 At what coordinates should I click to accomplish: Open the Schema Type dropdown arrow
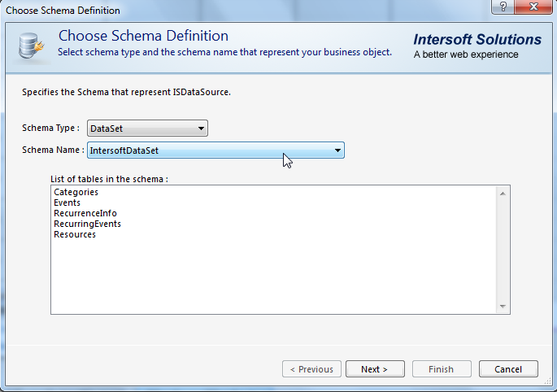click(x=201, y=128)
